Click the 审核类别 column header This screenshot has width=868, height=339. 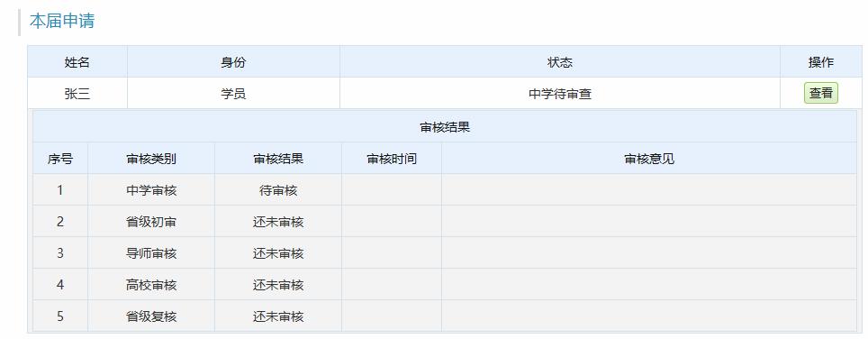click(x=151, y=159)
